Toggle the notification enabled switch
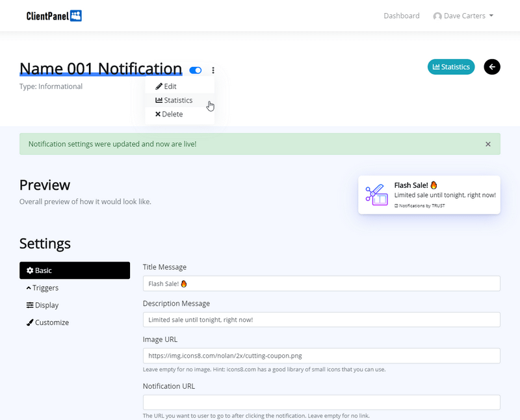The image size is (520, 420). click(x=196, y=70)
